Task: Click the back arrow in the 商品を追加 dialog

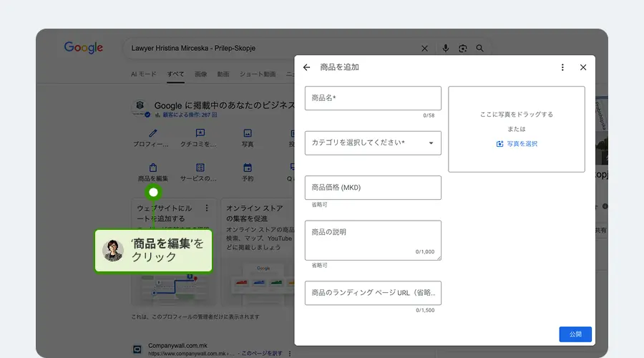Action: (307, 67)
